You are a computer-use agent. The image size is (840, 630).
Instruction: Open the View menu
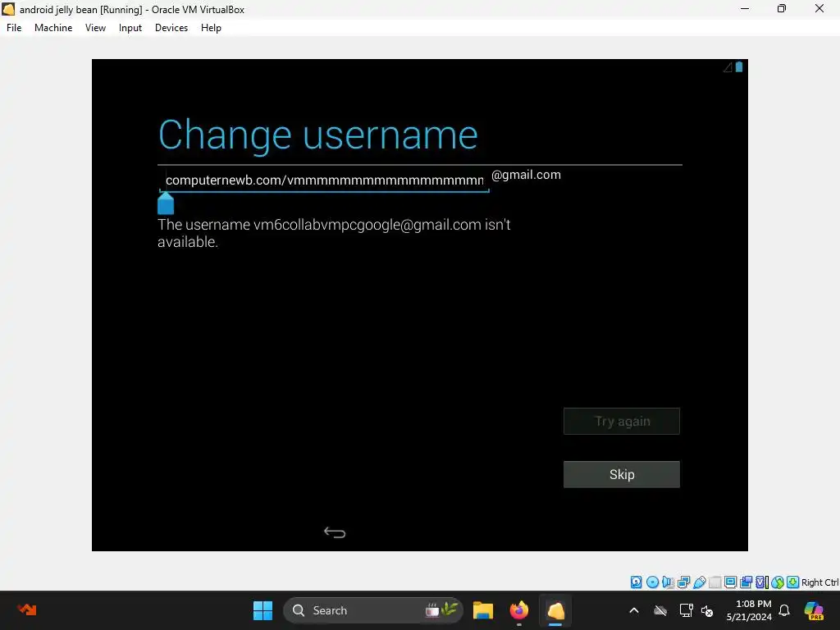pyautogui.click(x=95, y=28)
